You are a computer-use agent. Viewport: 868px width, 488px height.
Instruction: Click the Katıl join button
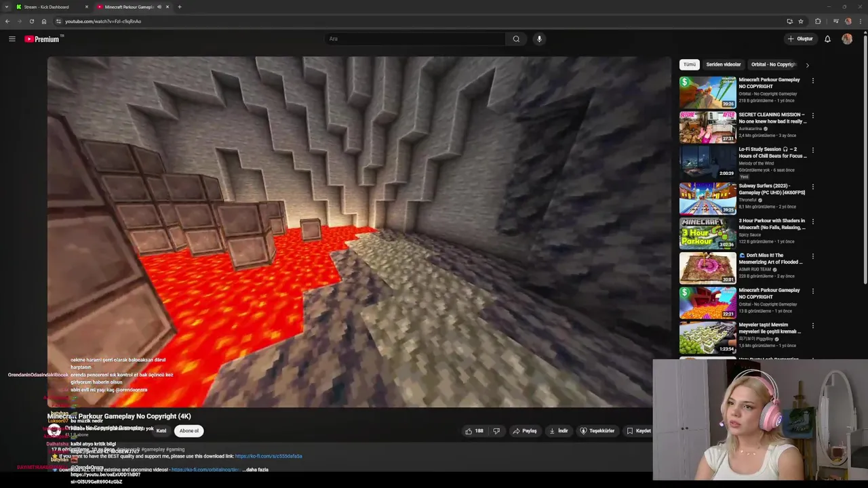pyautogui.click(x=161, y=430)
